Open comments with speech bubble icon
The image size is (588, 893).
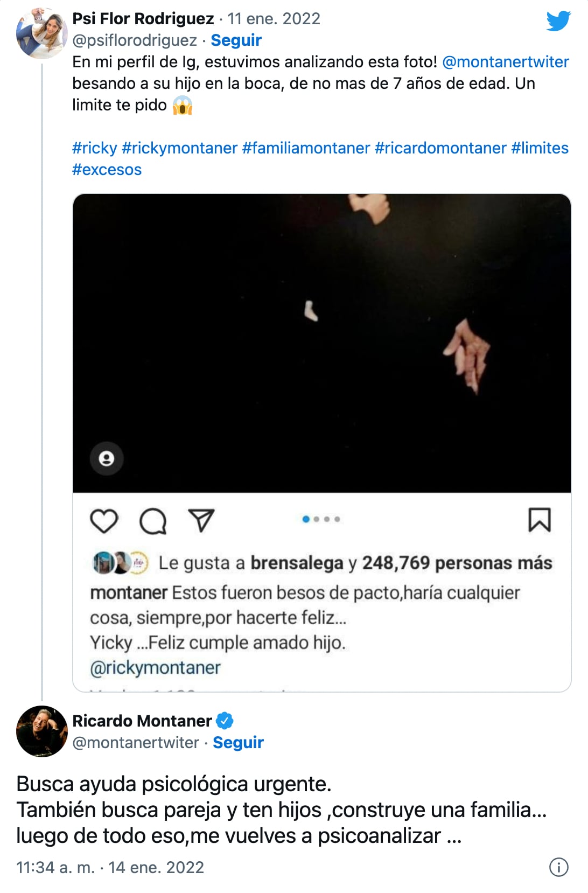[152, 521]
